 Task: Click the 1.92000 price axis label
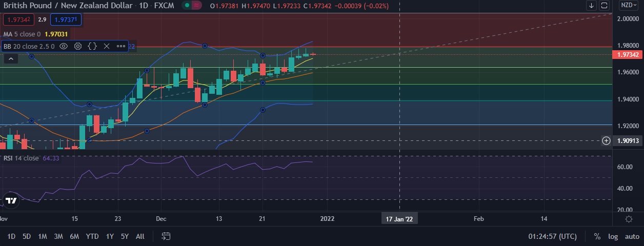[x=628, y=126]
